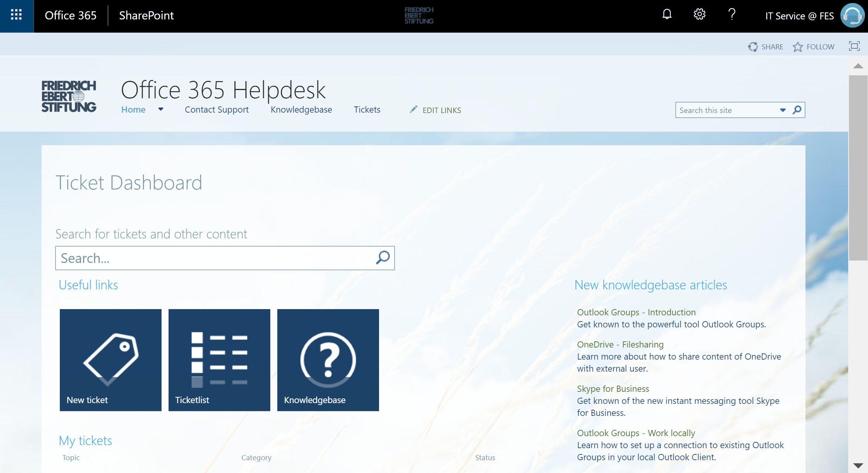Open OneDrive - Filesharing article

(x=620, y=344)
